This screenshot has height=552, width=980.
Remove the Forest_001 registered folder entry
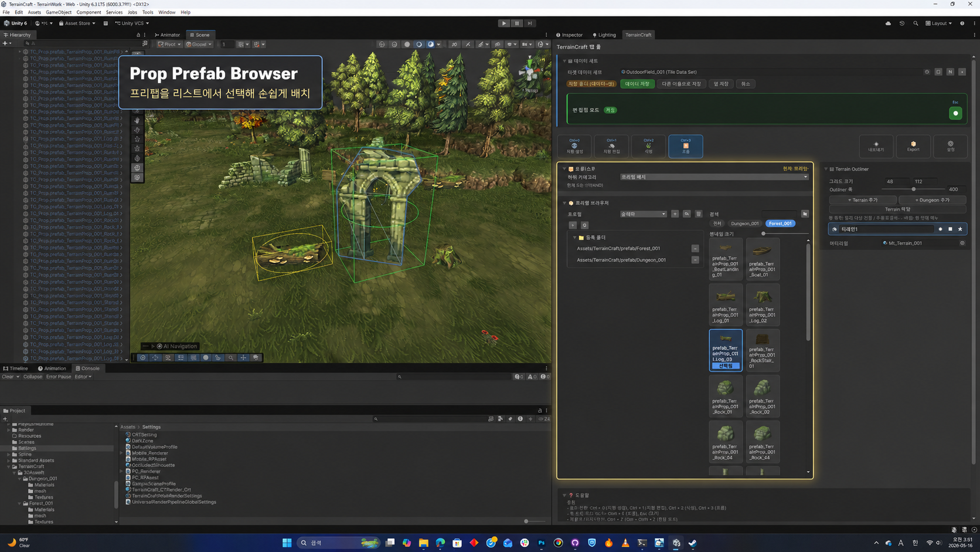click(x=695, y=249)
